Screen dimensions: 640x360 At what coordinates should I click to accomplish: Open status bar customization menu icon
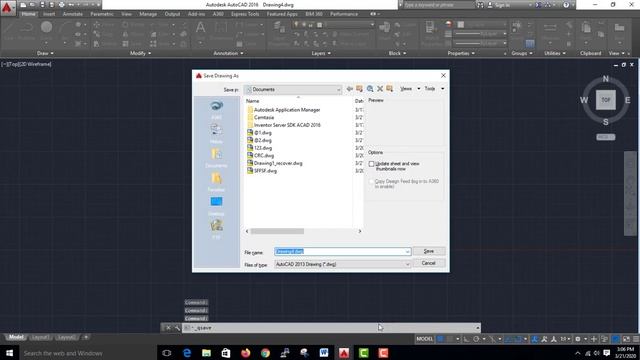point(636,339)
